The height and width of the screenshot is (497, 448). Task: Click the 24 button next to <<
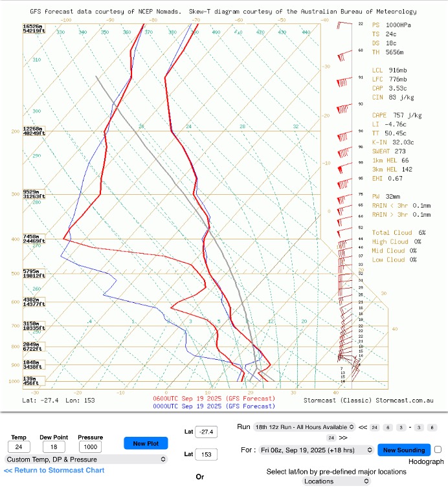374,427
